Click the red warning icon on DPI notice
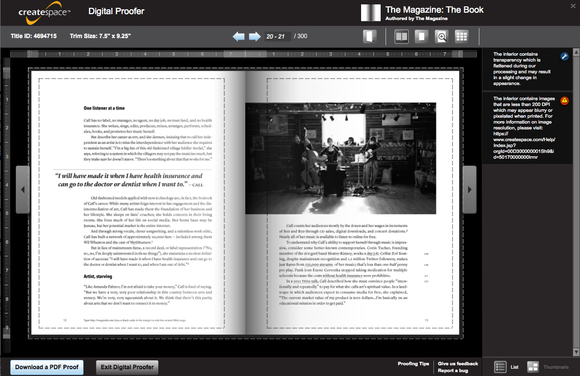Screen dimensions: 580x376 [x=564, y=100]
